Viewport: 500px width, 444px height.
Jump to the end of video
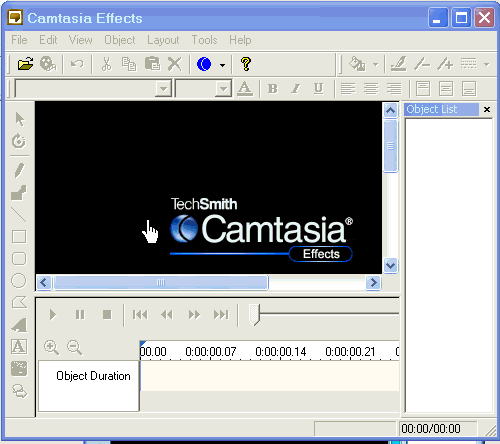pos(221,315)
